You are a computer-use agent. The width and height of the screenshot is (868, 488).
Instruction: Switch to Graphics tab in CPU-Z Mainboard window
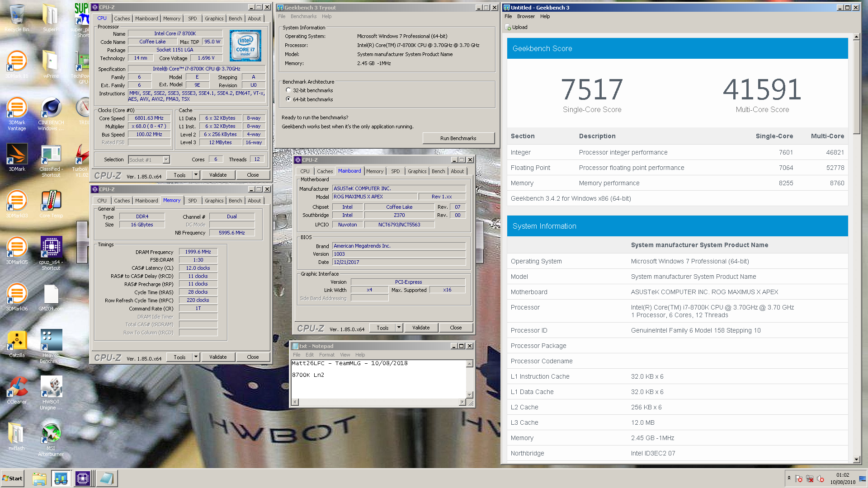[417, 171]
